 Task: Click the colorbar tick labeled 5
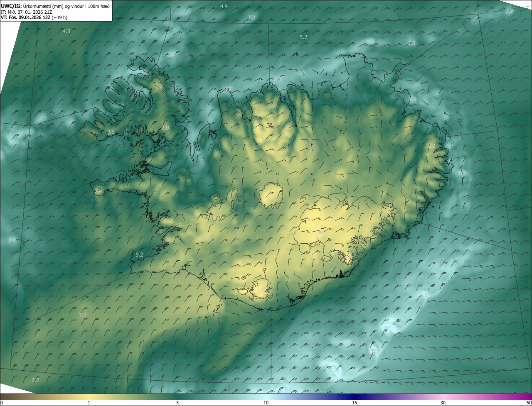click(177, 403)
